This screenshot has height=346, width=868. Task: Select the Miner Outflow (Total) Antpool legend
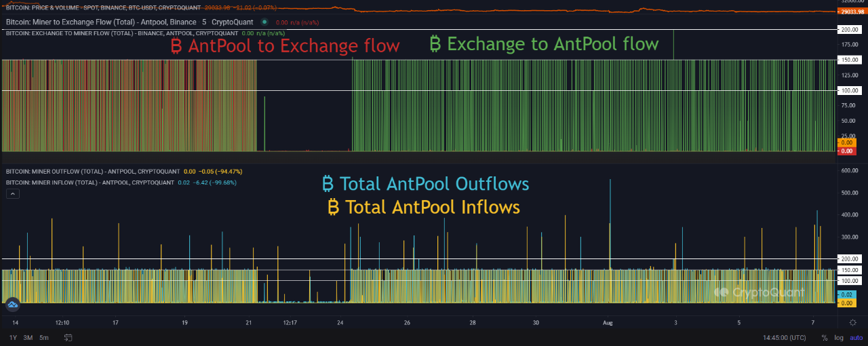pyautogui.click(x=93, y=172)
